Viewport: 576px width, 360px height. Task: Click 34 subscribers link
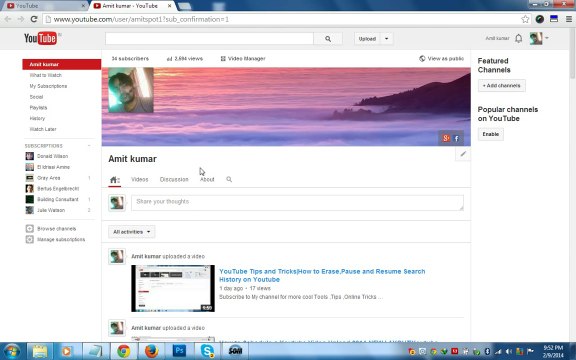point(130,58)
